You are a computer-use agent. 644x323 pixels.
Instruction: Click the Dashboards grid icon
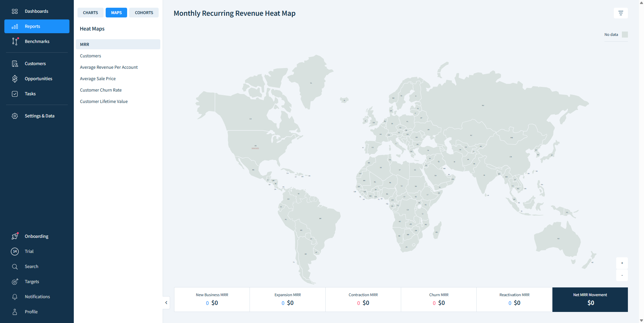pyautogui.click(x=15, y=11)
